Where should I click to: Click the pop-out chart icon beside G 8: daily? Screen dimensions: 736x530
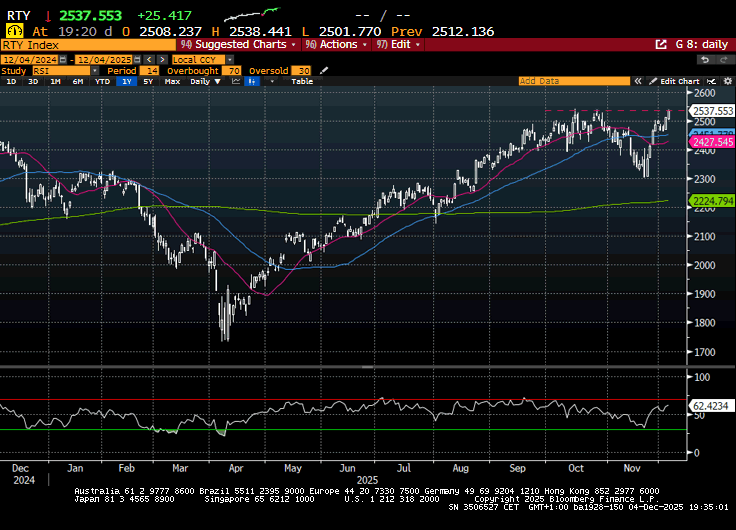tap(660, 45)
